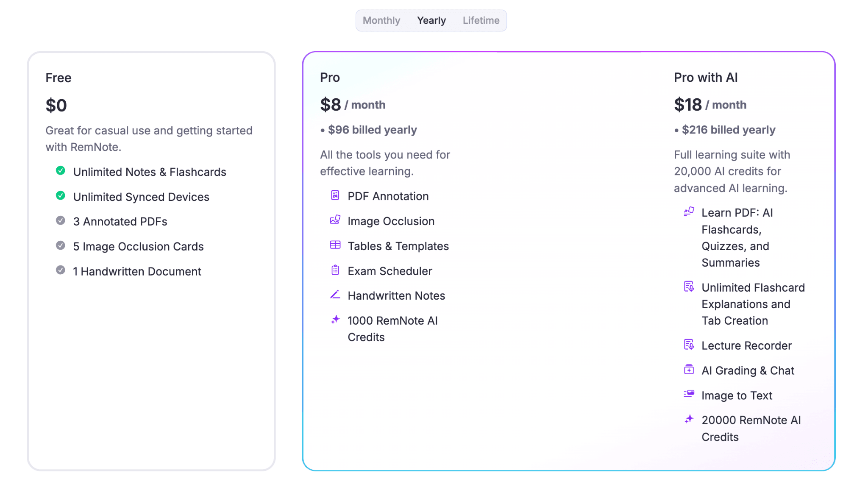This screenshot has height=490, width=868.
Task: Click the Free plan title
Action: (x=58, y=78)
